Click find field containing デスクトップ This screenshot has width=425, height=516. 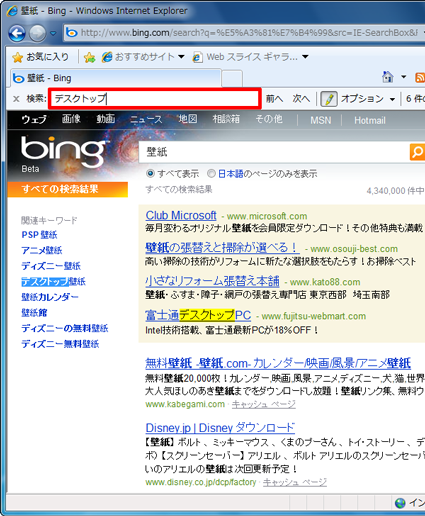154,99
